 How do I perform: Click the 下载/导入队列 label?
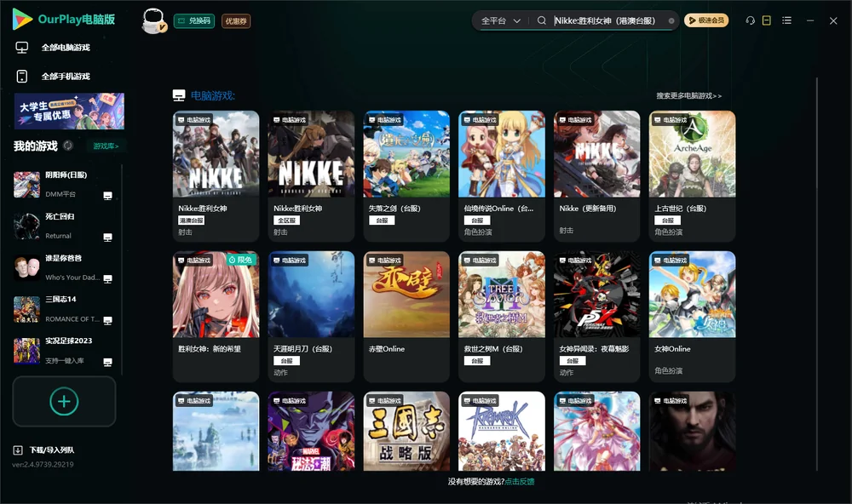pos(52,450)
